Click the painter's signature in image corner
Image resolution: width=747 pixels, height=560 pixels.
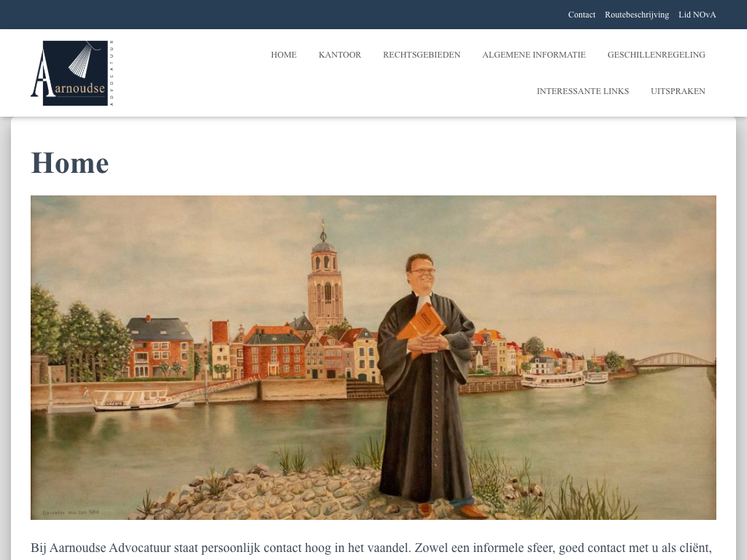[71, 513]
